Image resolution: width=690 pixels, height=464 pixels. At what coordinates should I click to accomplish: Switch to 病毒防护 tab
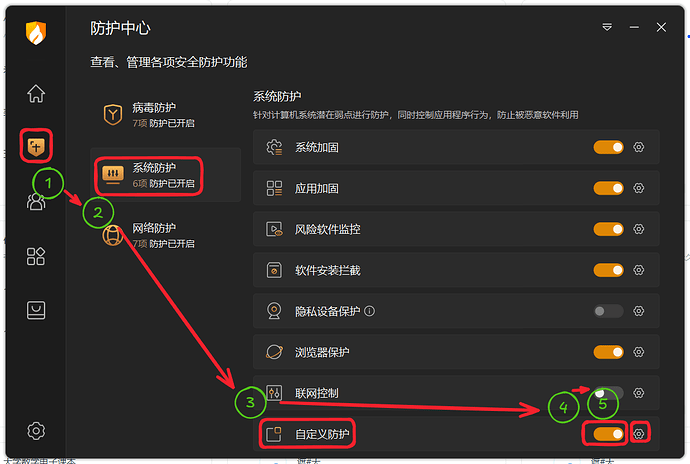pyautogui.click(x=153, y=115)
